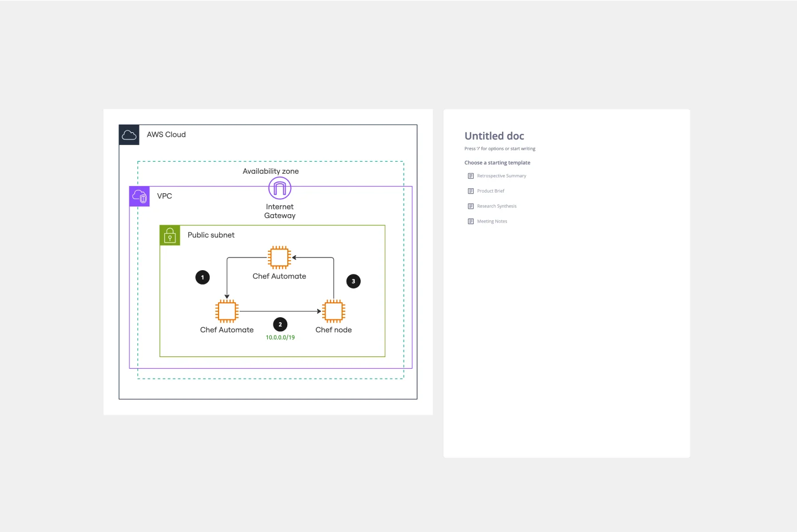Screen dimensions: 797x532
Task: Select the top Chef Automate chip icon
Action: tap(280, 257)
